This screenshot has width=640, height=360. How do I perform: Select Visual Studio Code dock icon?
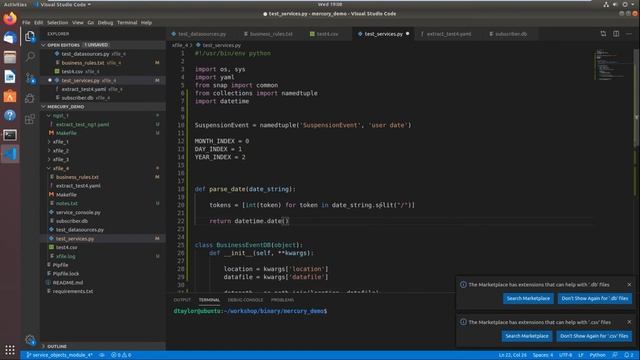pos(10,154)
